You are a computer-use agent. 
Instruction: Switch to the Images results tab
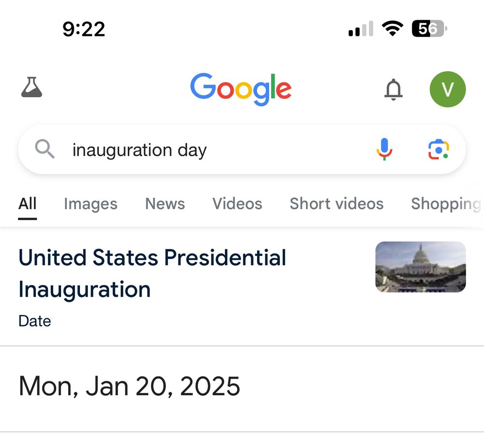pos(90,204)
